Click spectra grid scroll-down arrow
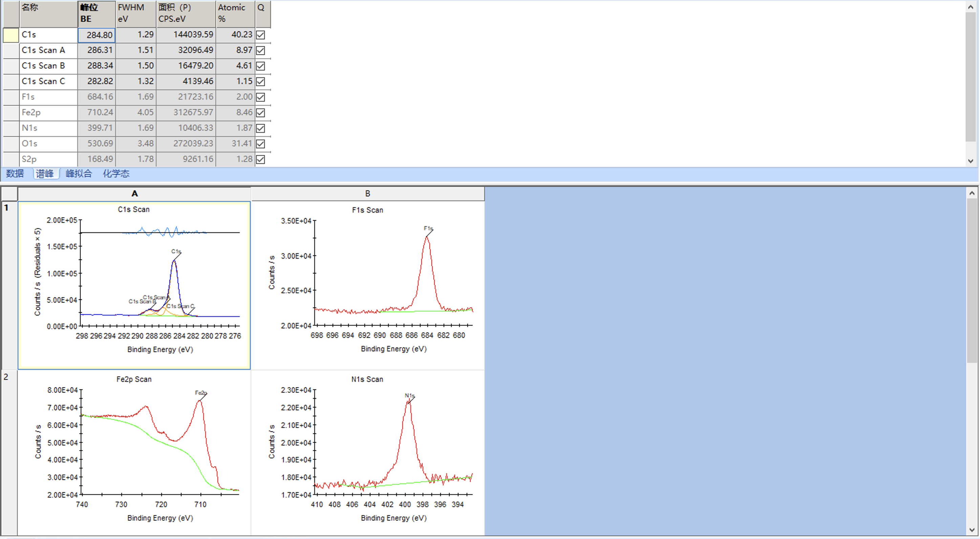The height and width of the screenshot is (539, 980). click(x=972, y=530)
